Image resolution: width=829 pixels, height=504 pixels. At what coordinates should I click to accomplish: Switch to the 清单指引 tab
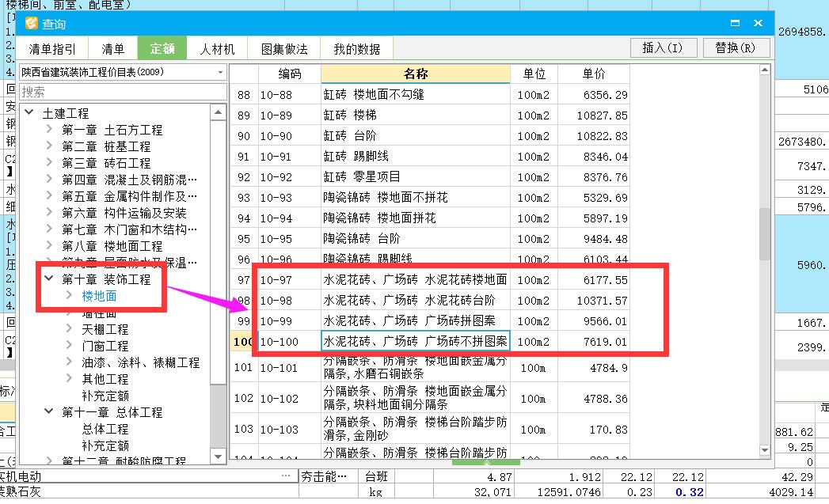click(51, 48)
